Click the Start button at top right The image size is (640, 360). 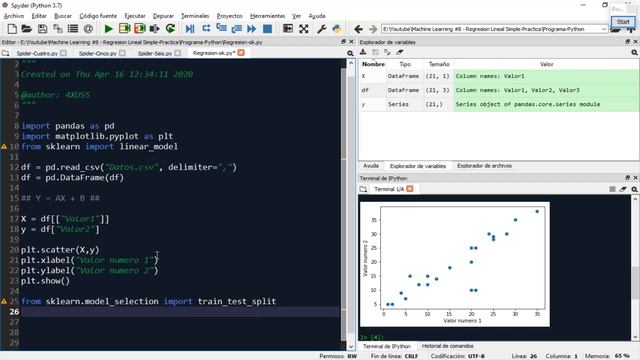[x=623, y=22]
